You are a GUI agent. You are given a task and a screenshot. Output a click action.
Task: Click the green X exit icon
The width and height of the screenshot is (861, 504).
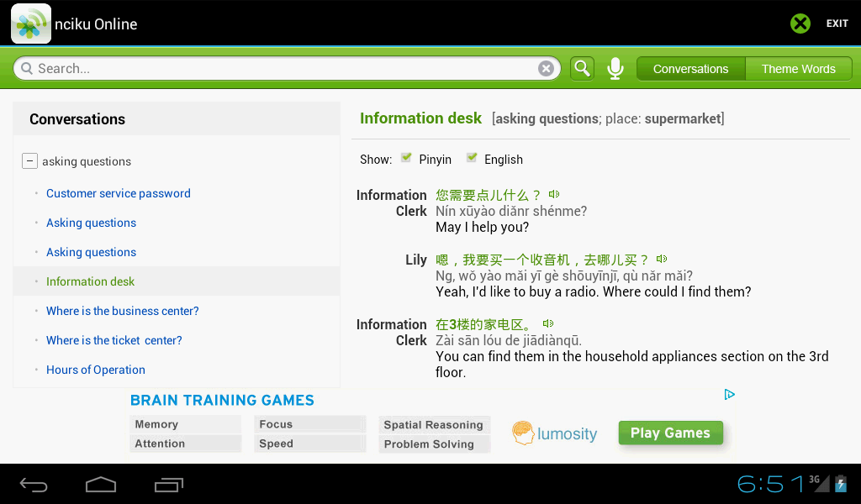800,23
